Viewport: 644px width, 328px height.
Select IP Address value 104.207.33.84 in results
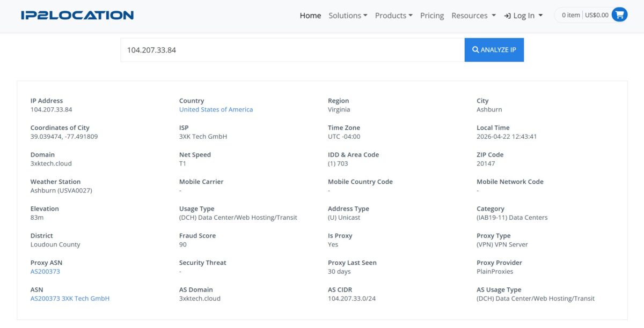[x=51, y=109]
